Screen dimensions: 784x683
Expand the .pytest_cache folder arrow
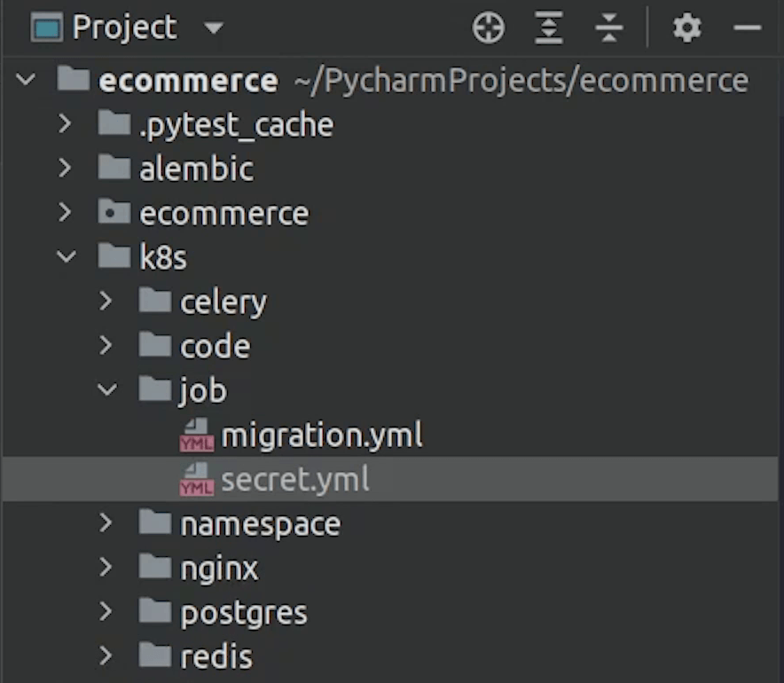tap(66, 124)
